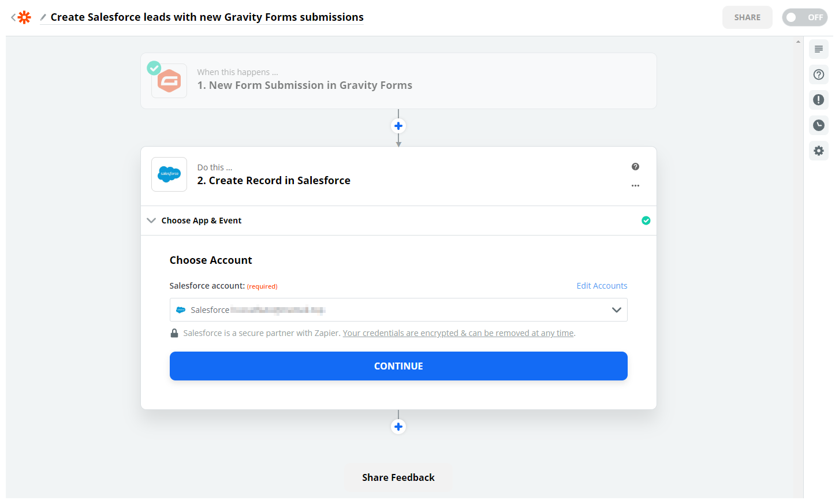Click the CONTINUE button
The image size is (839, 504).
tap(398, 365)
